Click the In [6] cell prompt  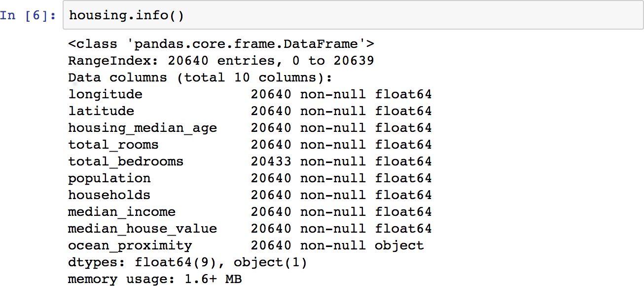click(28, 15)
